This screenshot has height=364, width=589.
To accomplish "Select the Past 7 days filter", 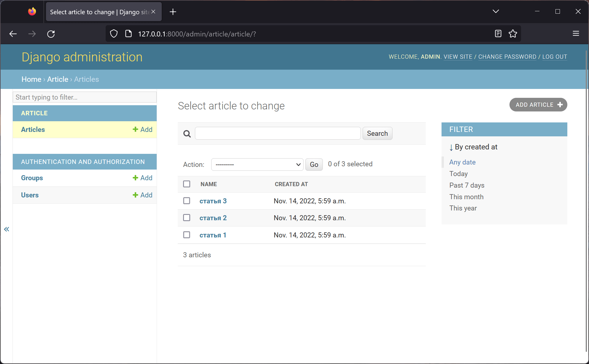I will pos(467,185).
